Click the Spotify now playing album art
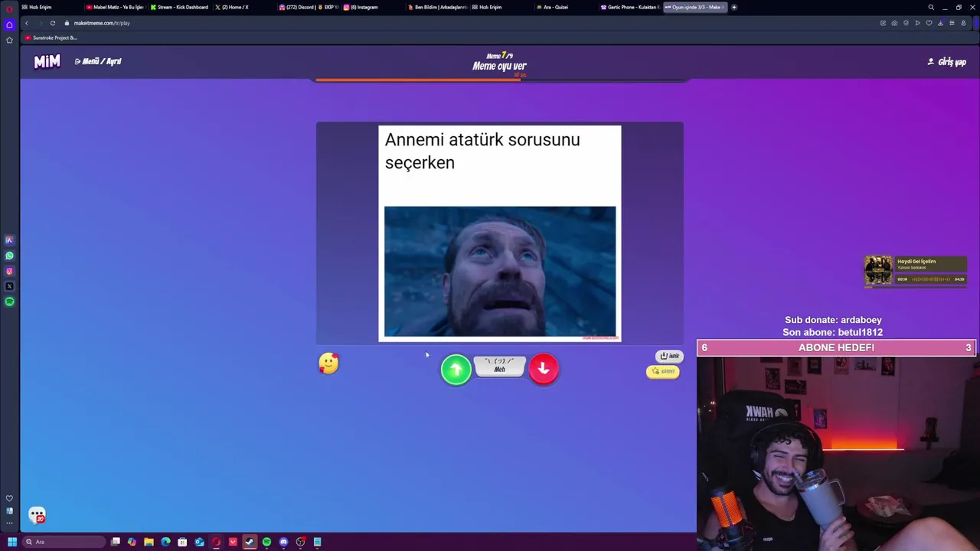This screenshot has height=551, width=980. tap(878, 270)
